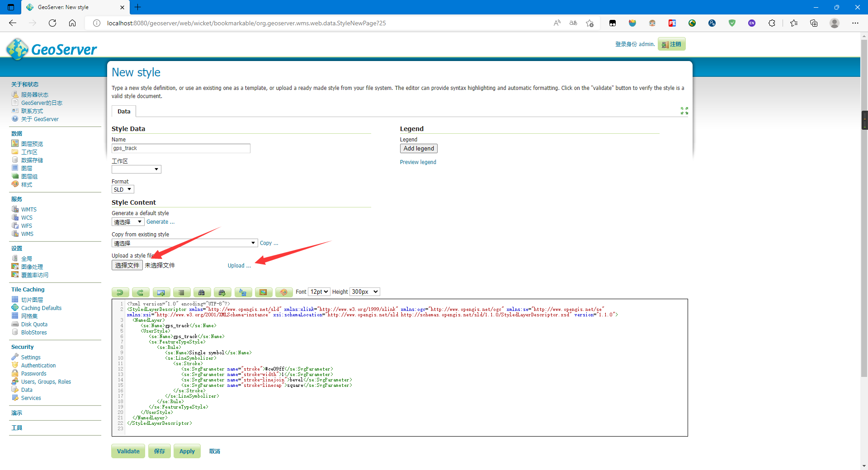Open Caching Defaults in the sidebar
868x470 pixels.
(x=41, y=308)
